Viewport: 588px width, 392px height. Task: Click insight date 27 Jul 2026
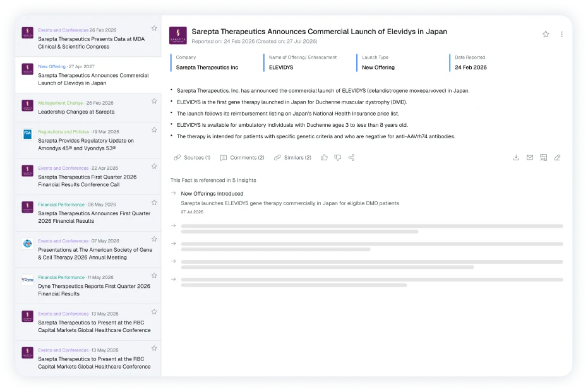pyautogui.click(x=192, y=211)
